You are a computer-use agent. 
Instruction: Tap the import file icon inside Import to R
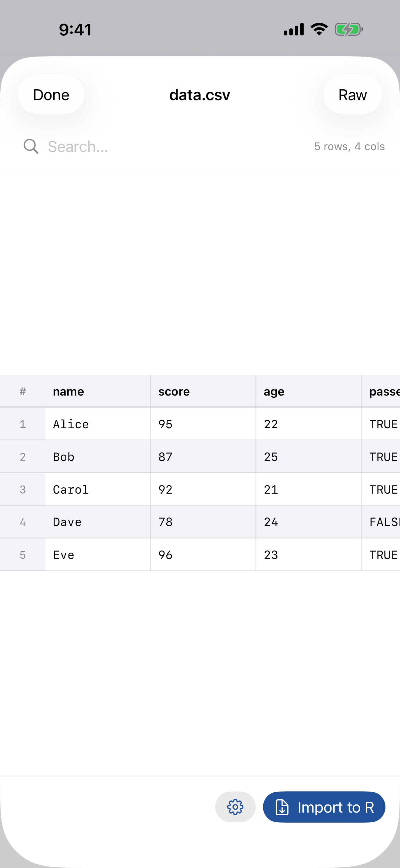click(x=282, y=807)
